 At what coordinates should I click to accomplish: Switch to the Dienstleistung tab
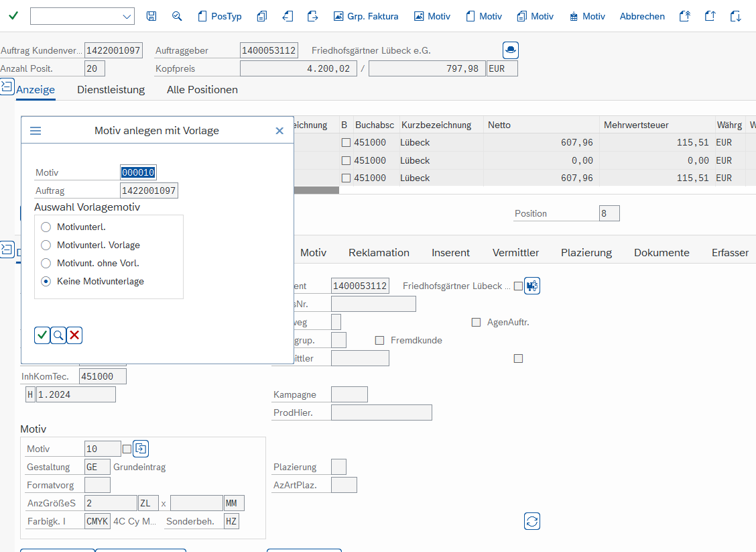[111, 90]
